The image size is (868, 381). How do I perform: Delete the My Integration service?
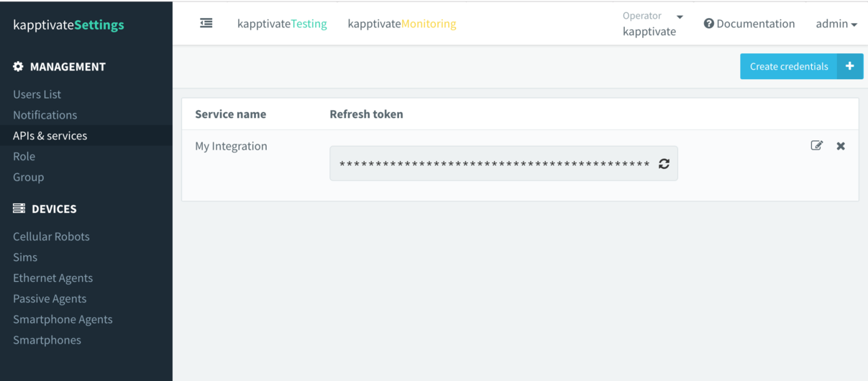tap(841, 146)
